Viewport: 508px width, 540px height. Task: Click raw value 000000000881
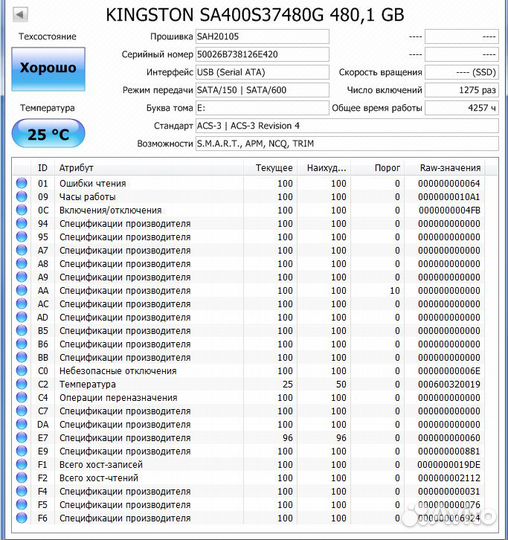click(449, 451)
